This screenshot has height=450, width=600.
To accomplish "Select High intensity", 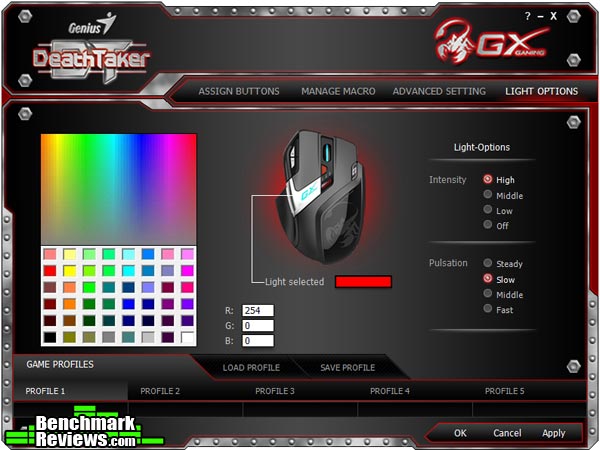I will pos(488,179).
